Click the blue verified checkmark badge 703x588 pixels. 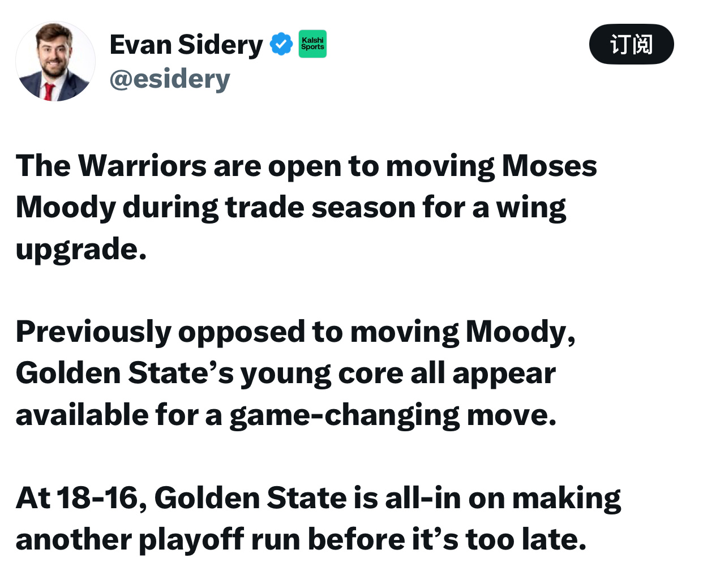(x=281, y=44)
